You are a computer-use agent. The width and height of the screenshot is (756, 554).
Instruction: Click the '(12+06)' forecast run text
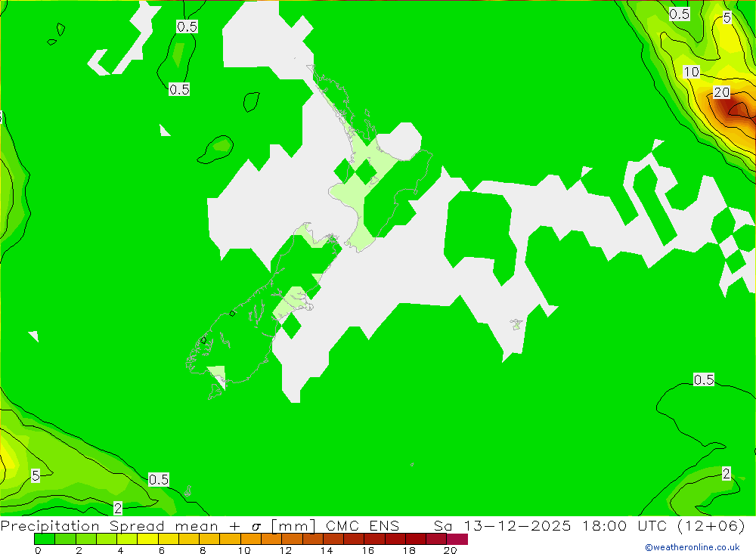click(711, 525)
